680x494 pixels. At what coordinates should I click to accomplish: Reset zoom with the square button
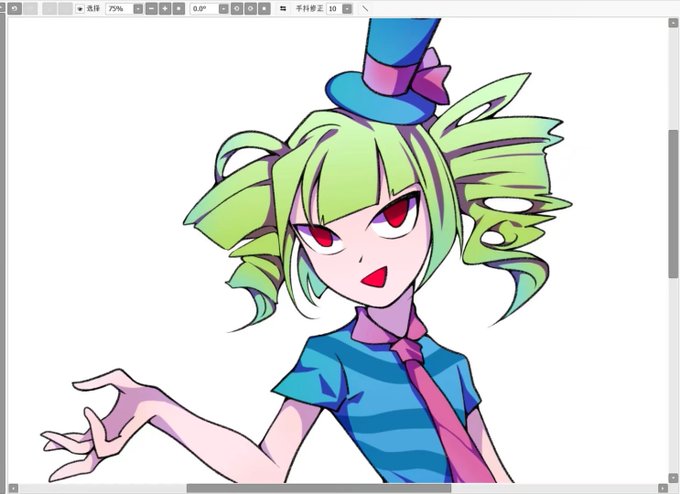click(x=179, y=9)
